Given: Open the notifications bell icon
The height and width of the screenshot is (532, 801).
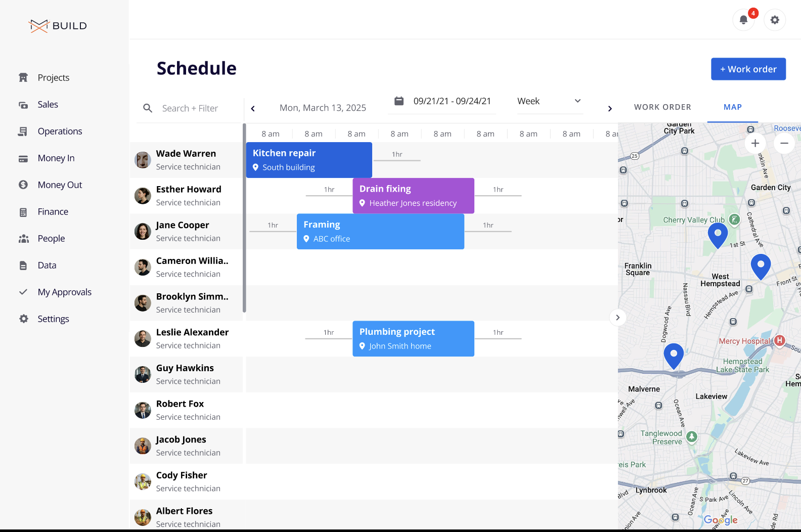Looking at the screenshot, I should (743, 20).
